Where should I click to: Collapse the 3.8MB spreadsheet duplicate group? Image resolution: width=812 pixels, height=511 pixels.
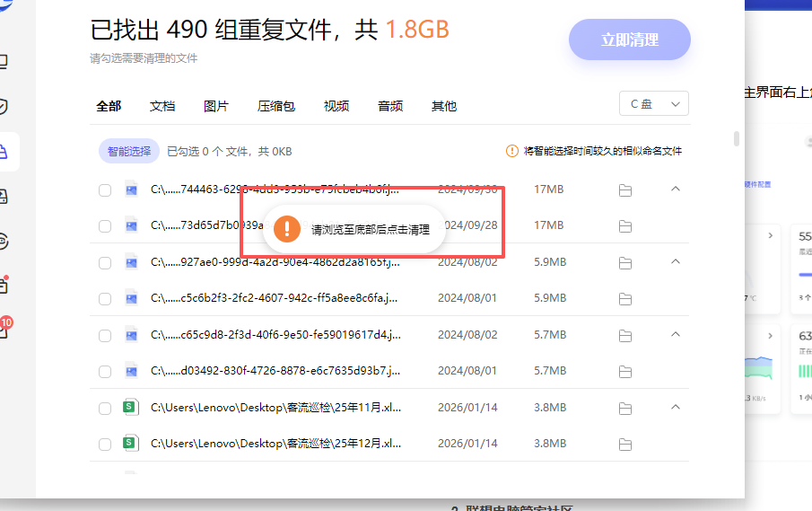click(676, 407)
